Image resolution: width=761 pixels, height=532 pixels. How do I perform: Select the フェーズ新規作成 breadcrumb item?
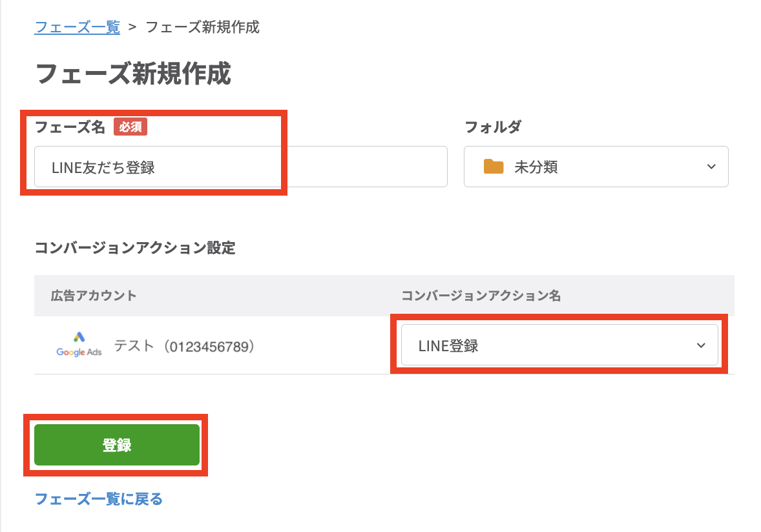point(203,27)
